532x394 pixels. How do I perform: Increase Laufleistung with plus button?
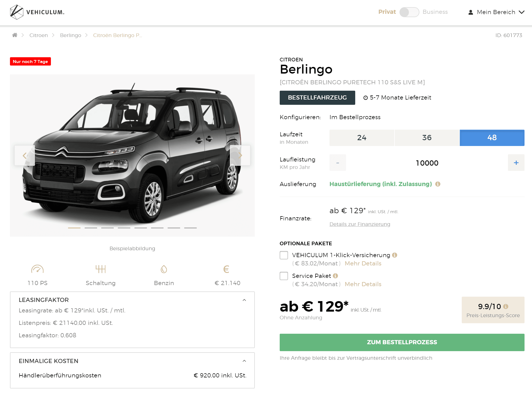[x=516, y=163]
